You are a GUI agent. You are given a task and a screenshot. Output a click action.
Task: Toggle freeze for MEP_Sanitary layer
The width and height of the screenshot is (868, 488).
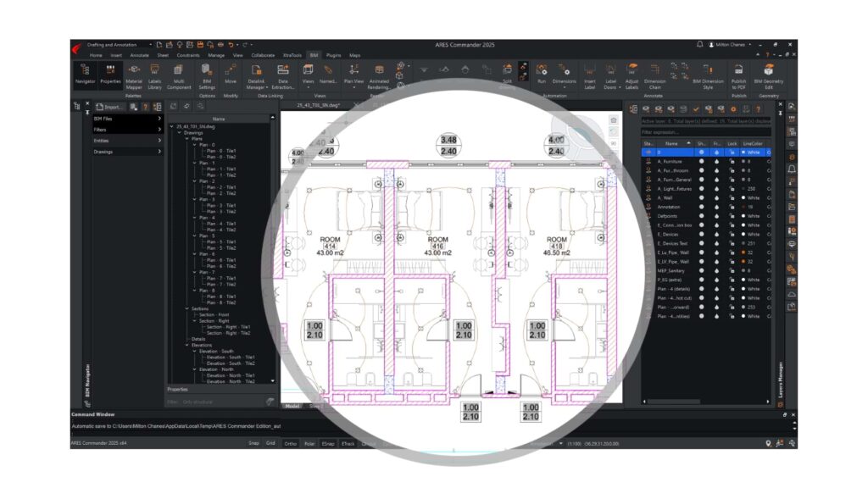click(x=716, y=270)
